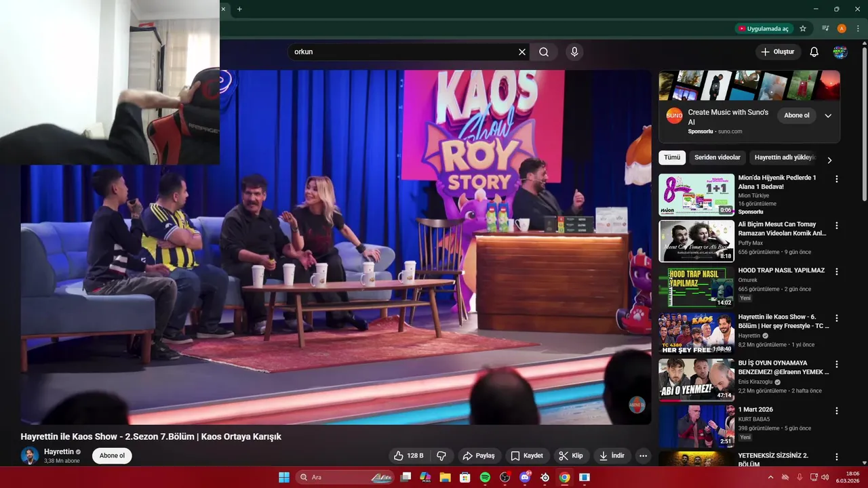
Task: Select the Tümü filter chip
Action: pyautogui.click(x=672, y=157)
